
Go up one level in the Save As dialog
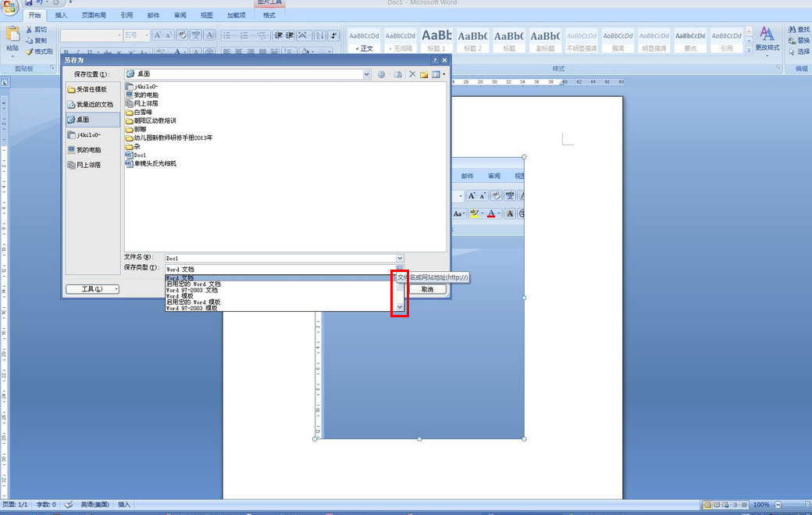pos(398,73)
